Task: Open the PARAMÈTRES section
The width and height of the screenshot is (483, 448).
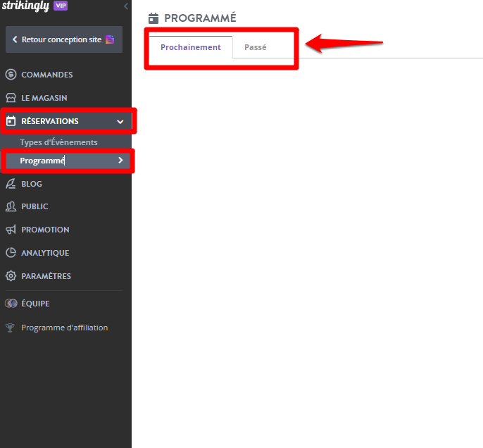Action: (46, 276)
